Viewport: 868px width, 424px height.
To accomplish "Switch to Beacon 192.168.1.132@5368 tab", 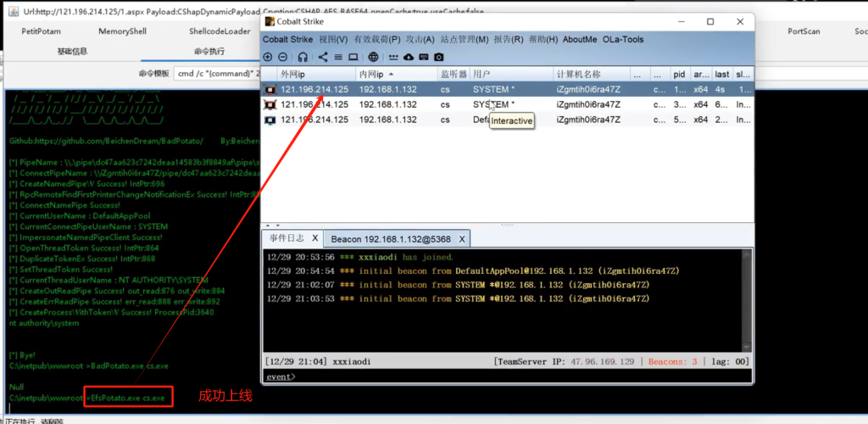I will pyautogui.click(x=391, y=239).
